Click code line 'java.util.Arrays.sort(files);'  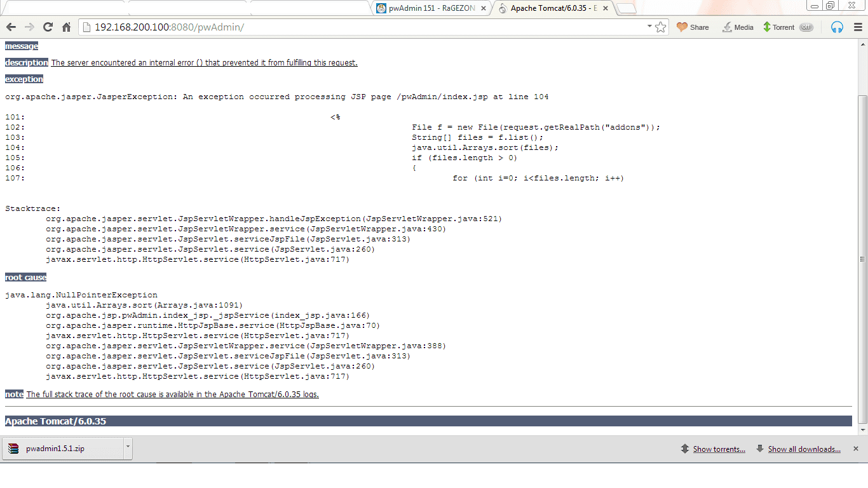[x=485, y=148]
